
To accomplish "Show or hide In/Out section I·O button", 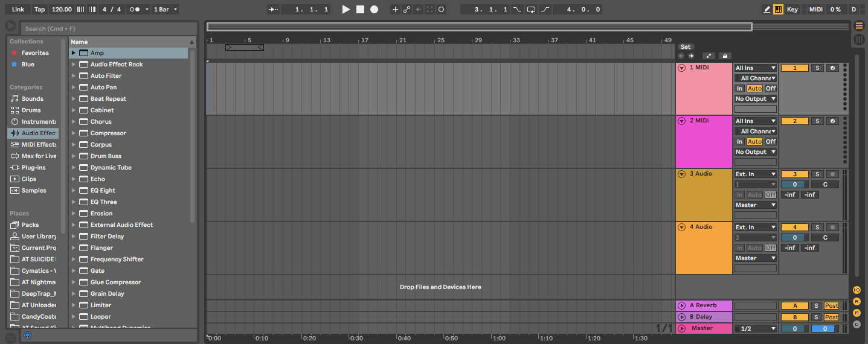I will pyautogui.click(x=857, y=290).
